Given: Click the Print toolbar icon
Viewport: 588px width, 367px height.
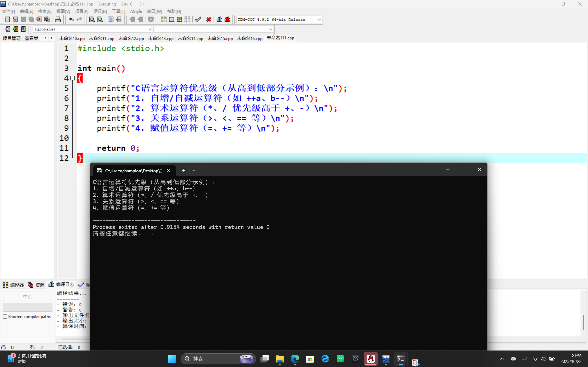Looking at the screenshot, I should click(58, 19).
